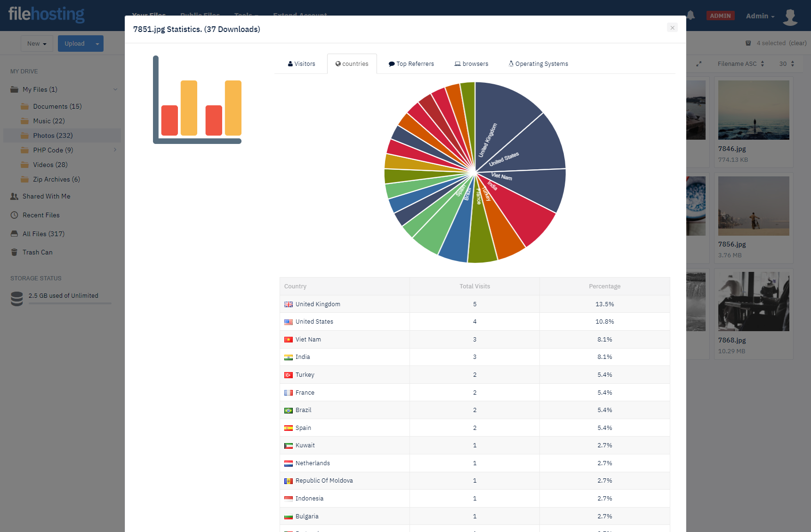Click the user avatar icon

click(790, 17)
